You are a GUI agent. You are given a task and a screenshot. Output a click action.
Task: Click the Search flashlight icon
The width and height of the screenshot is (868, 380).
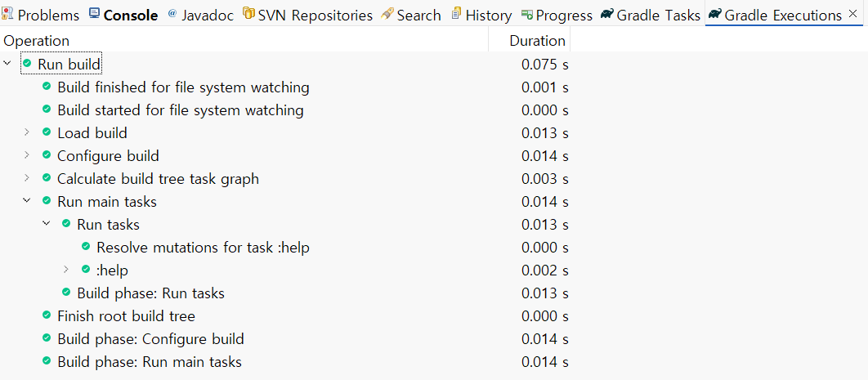[x=387, y=15]
